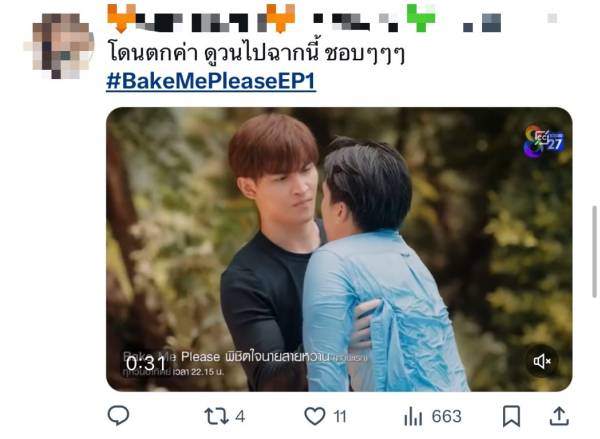The height and width of the screenshot is (439, 600).
Task: Unmute the video with the speaker icon
Action: coord(542,361)
